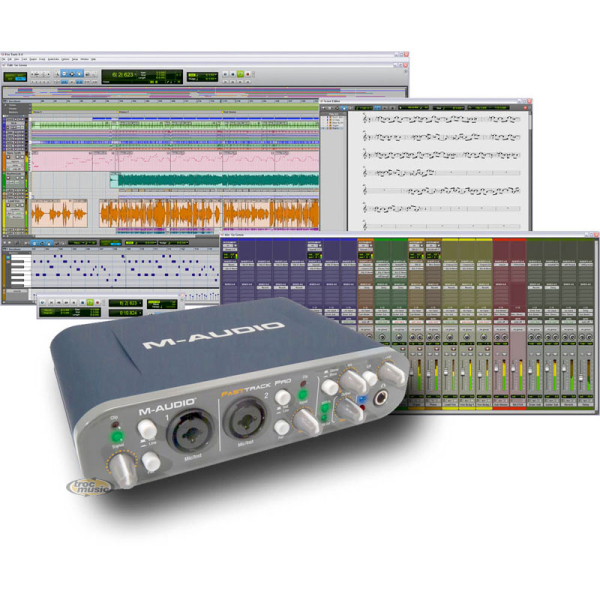Click the floating Transport sub counter display
The width and height of the screenshot is (600, 600).
pyautogui.click(x=125, y=313)
